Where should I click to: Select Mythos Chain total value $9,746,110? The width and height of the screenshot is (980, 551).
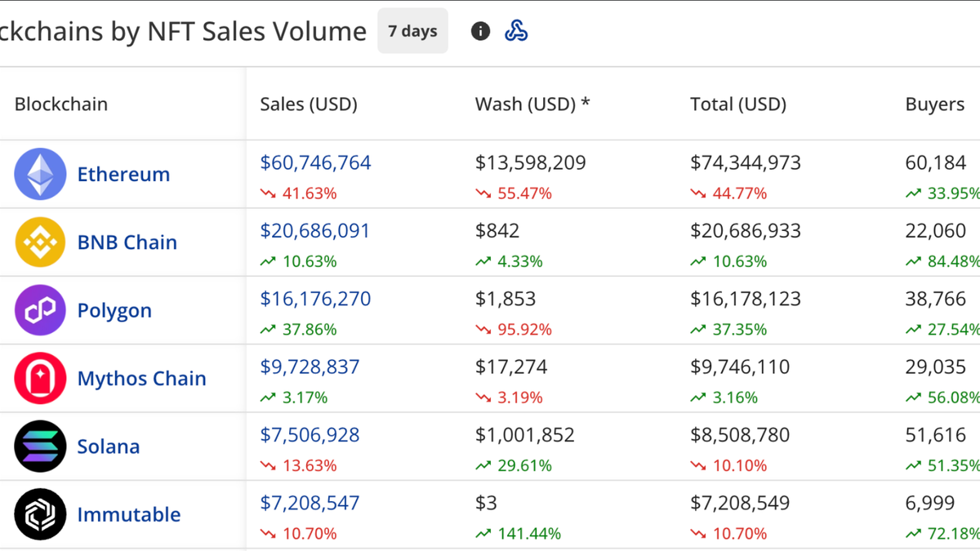click(x=740, y=367)
